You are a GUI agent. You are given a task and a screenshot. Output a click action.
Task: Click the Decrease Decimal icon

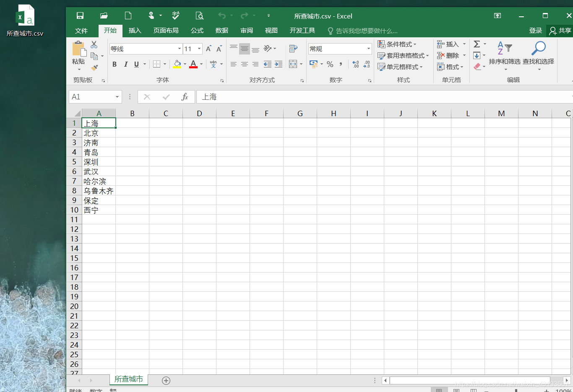click(367, 64)
